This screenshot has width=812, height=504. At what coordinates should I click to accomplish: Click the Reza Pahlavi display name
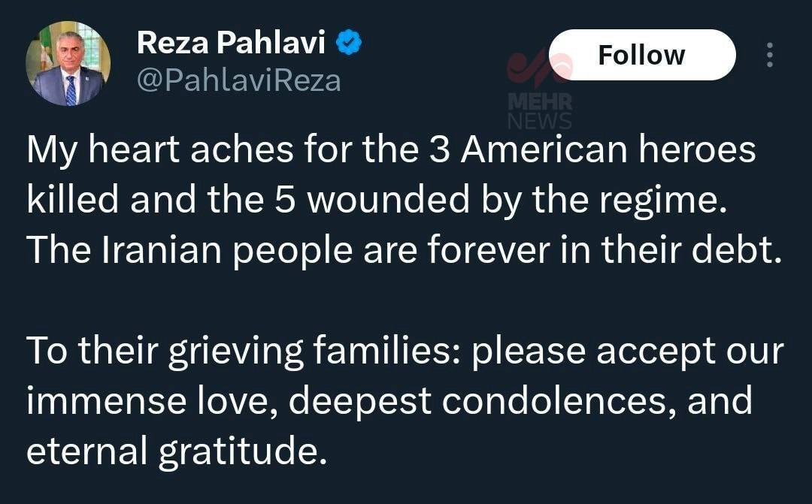(x=231, y=44)
